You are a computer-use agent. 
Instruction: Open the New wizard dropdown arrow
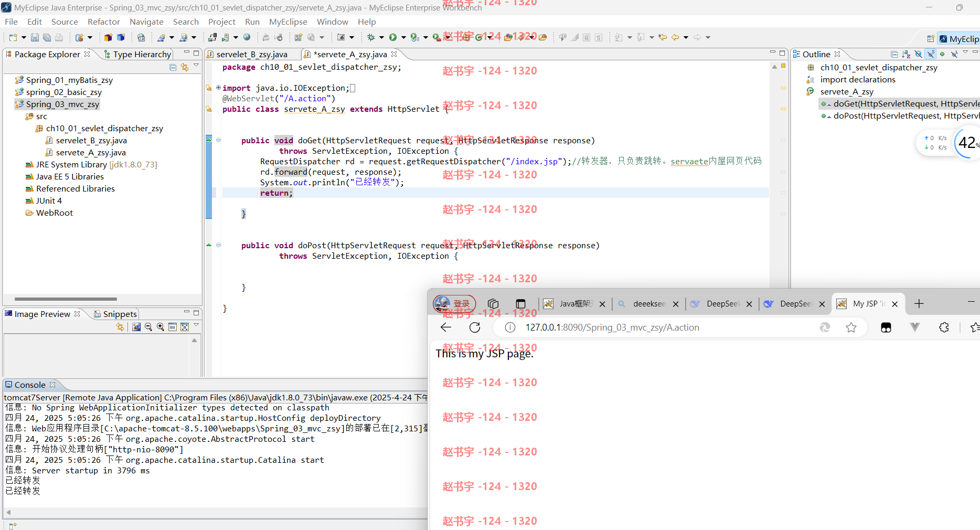pos(24,37)
